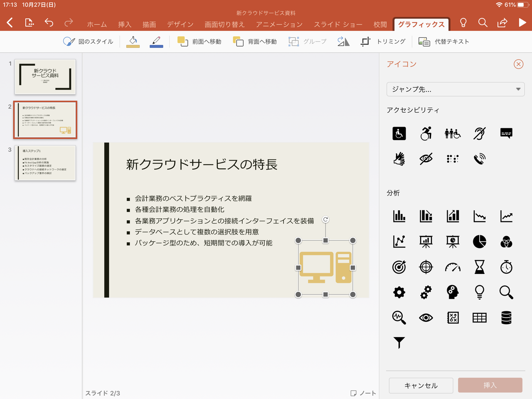Select the eye icon in Analysis section
The width and height of the screenshot is (532, 399).
pos(426,318)
